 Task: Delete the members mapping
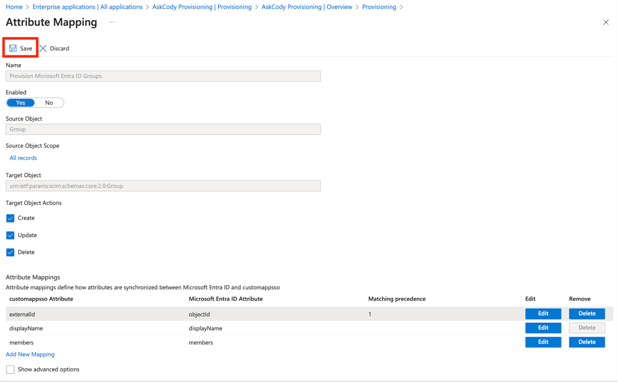pos(587,342)
